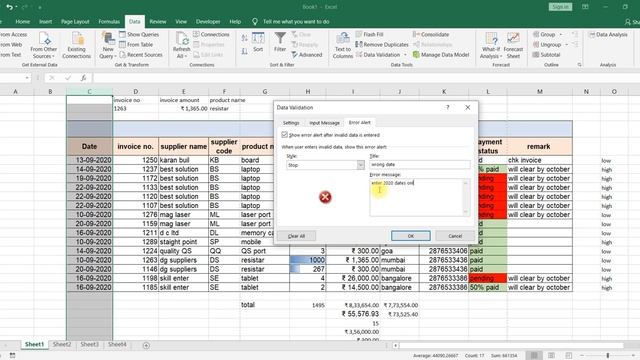Viewport: 640px width, 360px height.
Task: Click the Insert Function fx icon
Action: coord(83,78)
